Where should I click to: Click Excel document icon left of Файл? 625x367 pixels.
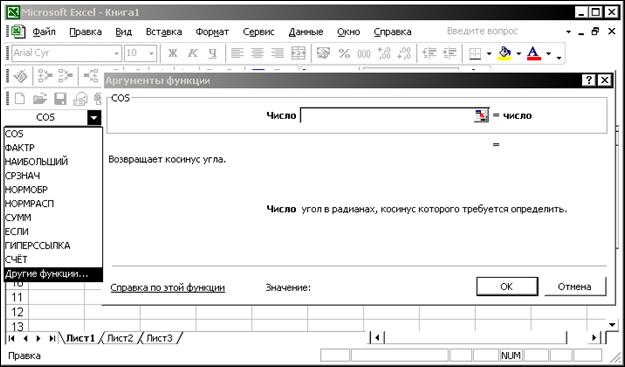click(18, 31)
